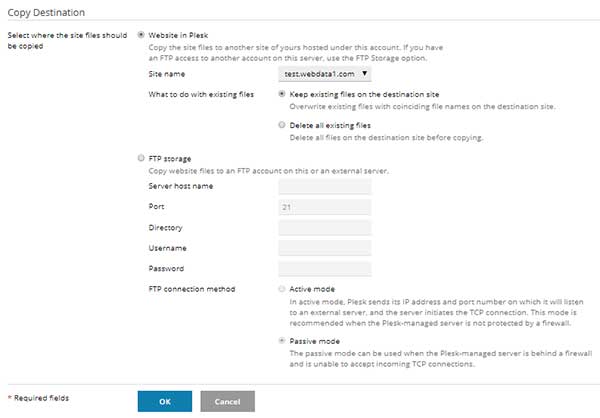The height and width of the screenshot is (418, 600).
Task: Click the 'Required fields' note
Action: (x=38, y=398)
